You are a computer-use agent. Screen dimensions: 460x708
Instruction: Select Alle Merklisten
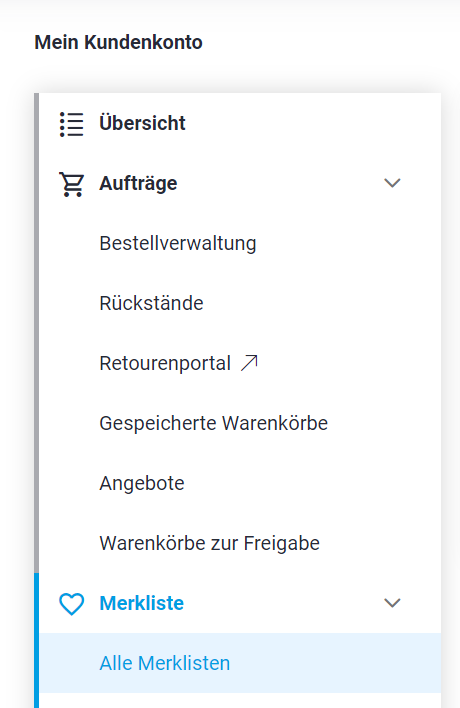(165, 663)
